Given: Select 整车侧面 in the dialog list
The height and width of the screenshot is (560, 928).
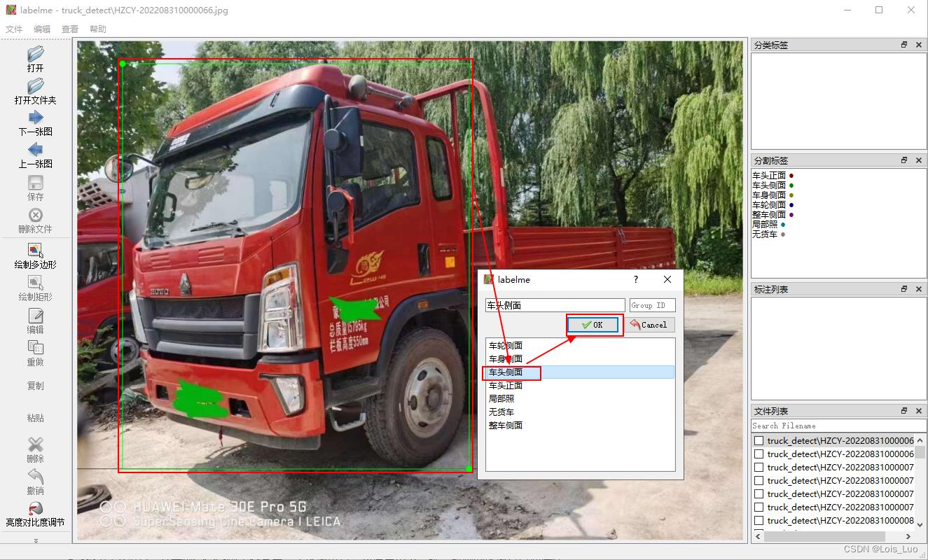Looking at the screenshot, I should tap(580, 425).
